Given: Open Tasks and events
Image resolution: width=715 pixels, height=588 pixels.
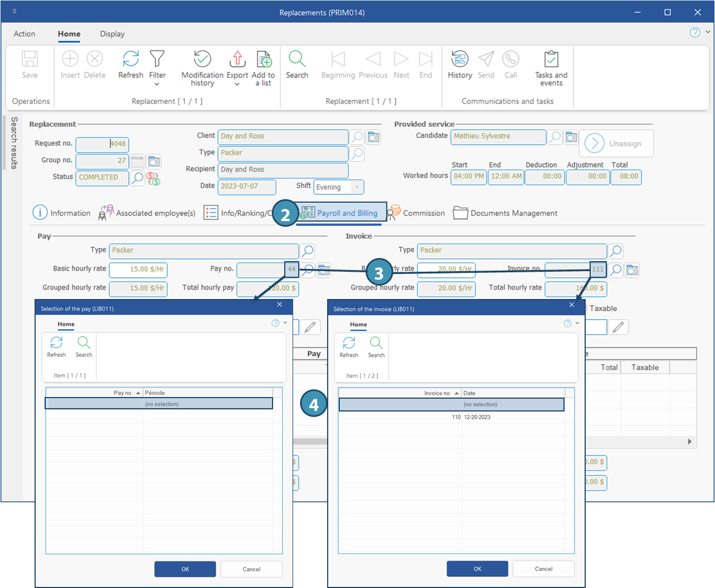Looking at the screenshot, I should pyautogui.click(x=551, y=60).
